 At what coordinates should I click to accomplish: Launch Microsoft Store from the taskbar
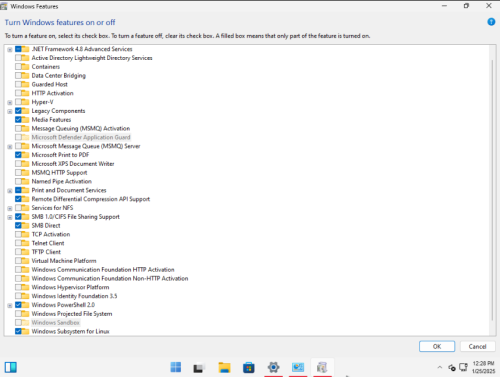point(249,367)
